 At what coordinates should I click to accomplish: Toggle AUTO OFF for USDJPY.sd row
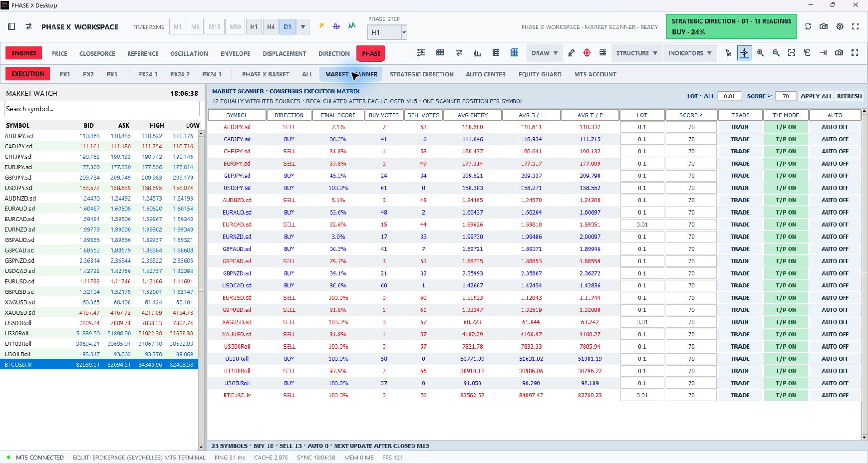[x=835, y=188]
